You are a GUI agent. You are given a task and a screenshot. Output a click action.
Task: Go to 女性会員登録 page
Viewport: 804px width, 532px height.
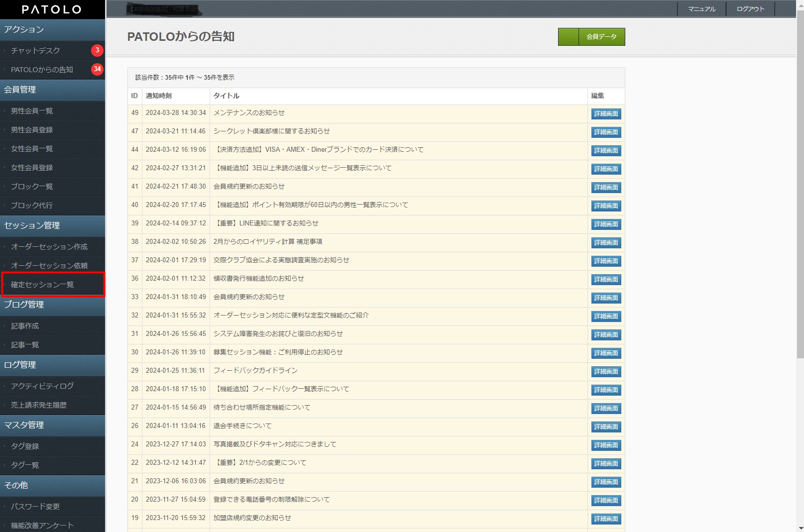[52, 167]
